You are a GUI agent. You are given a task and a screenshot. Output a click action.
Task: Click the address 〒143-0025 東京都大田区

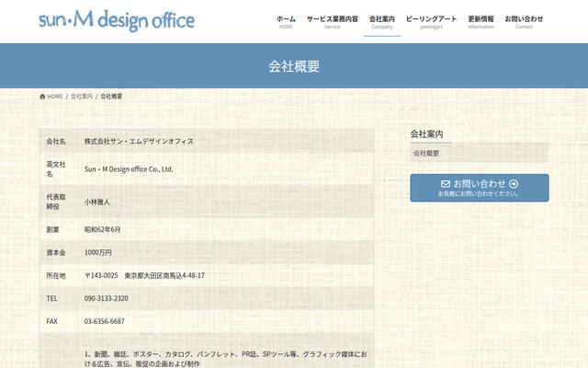pos(145,276)
